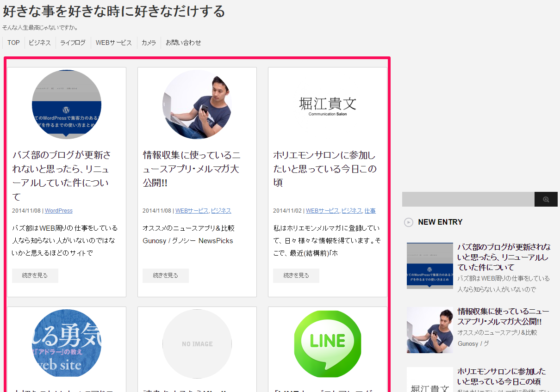Open sidebar entry ホリエモンサロンに参加したい
The image size is (560, 392).
coord(502,377)
